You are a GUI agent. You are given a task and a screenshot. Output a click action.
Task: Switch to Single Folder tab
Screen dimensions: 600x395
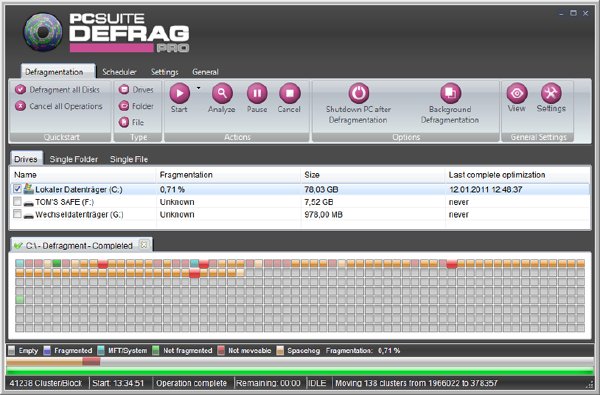click(73, 159)
